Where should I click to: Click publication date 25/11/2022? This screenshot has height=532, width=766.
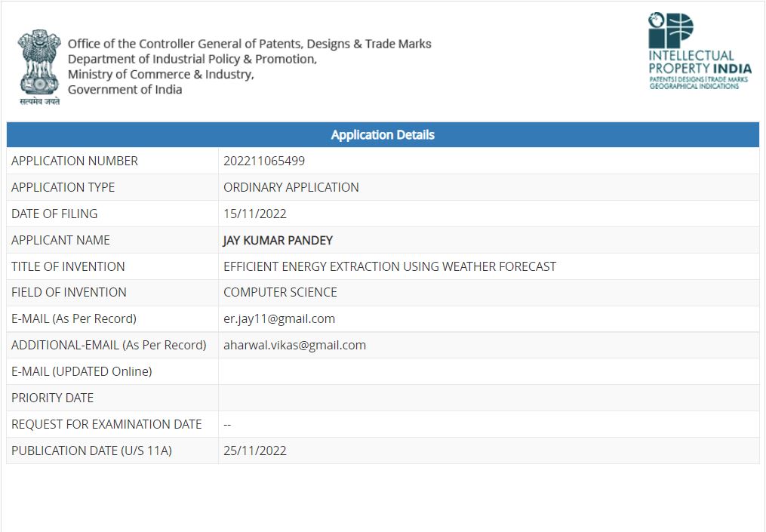point(254,451)
